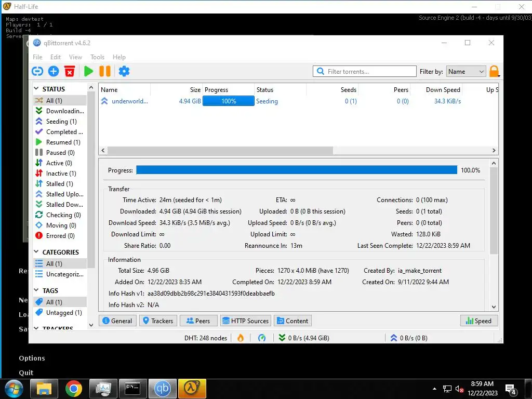Select the Inactive (1) filter
Image resolution: width=532 pixels, height=399 pixels.
pos(60,174)
